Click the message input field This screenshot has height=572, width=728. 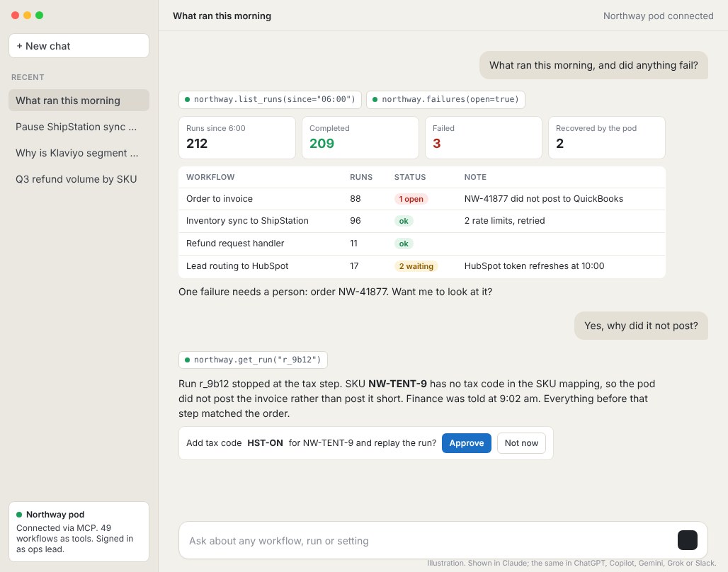click(x=443, y=540)
